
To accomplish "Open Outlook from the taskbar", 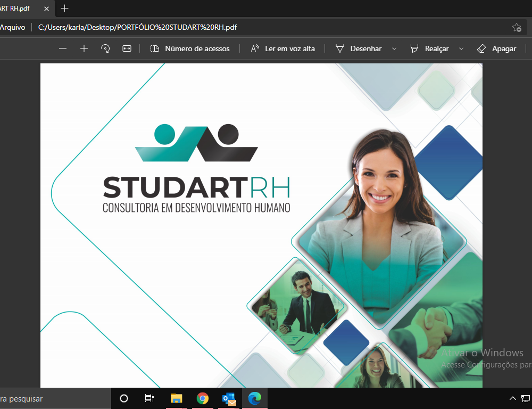I will [x=229, y=398].
